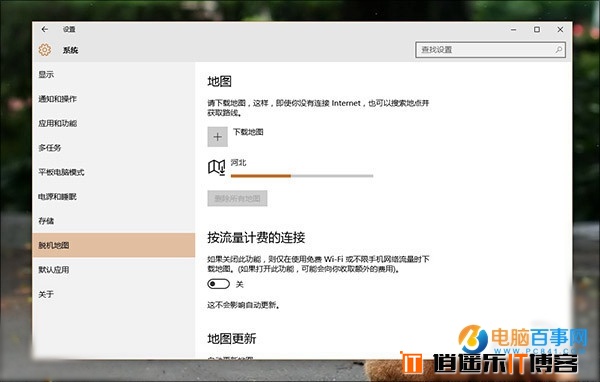Click the 下载地图 label

[248, 132]
